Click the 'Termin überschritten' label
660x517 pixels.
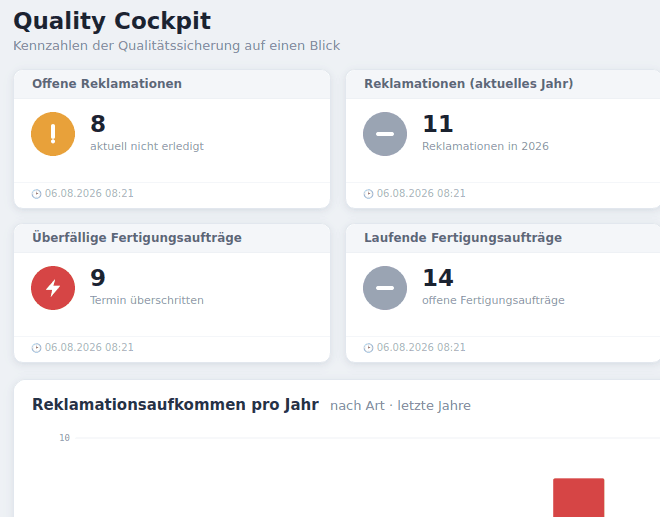(147, 300)
